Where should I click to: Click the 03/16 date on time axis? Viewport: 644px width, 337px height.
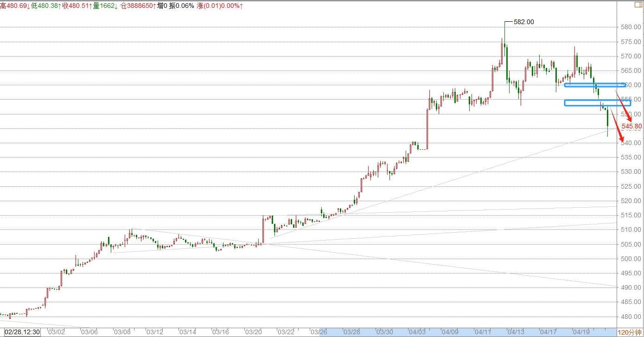[x=221, y=332]
